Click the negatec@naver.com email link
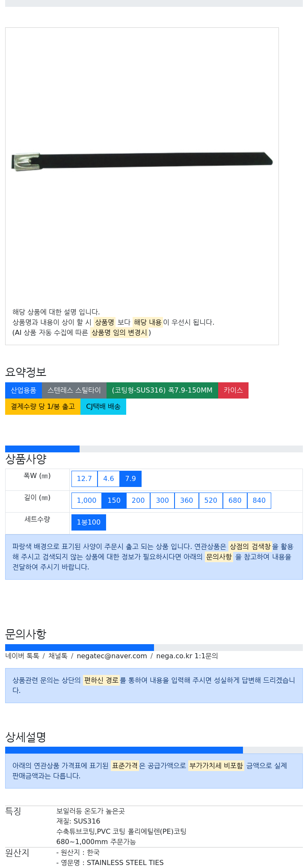The image size is (308, 868). 112,656
